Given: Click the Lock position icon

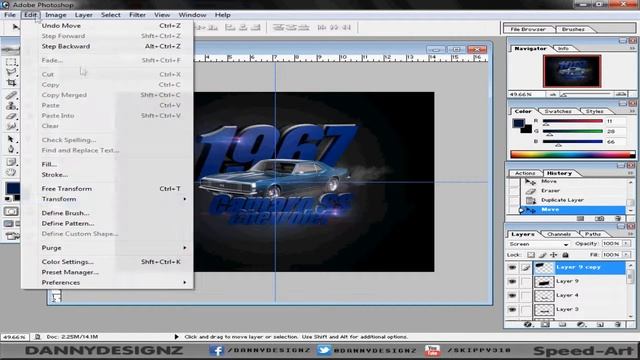Looking at the screenshot, I should (x=553, y=255).
